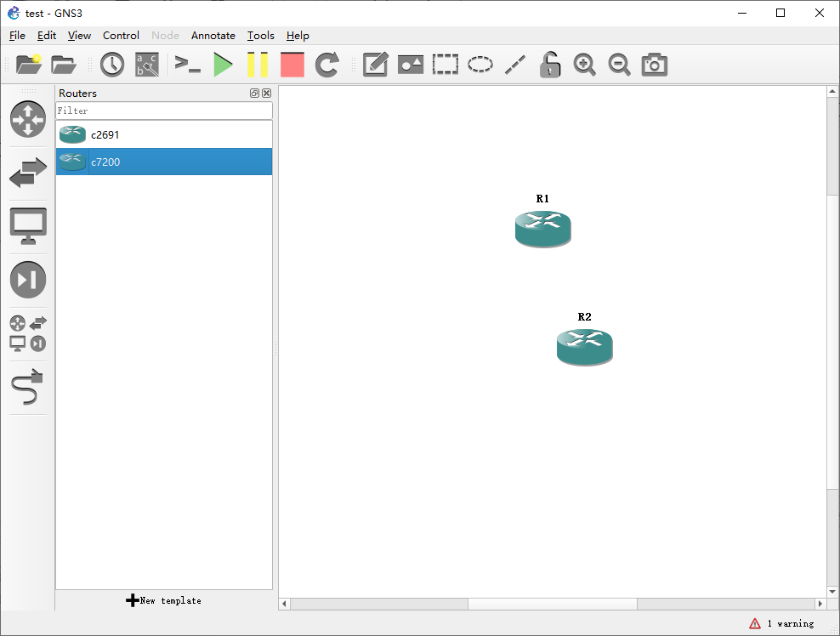Viewport: 840px width, 636px height.
Task: Click the vertical scrollbar up arrow
Action: click(832, 92)
